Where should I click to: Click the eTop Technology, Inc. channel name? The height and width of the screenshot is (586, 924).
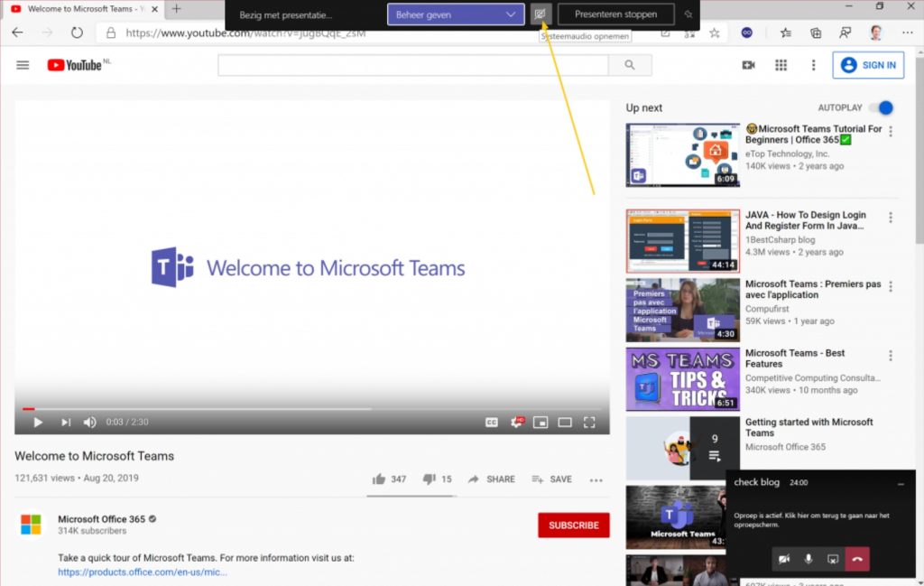coord(787,153)
